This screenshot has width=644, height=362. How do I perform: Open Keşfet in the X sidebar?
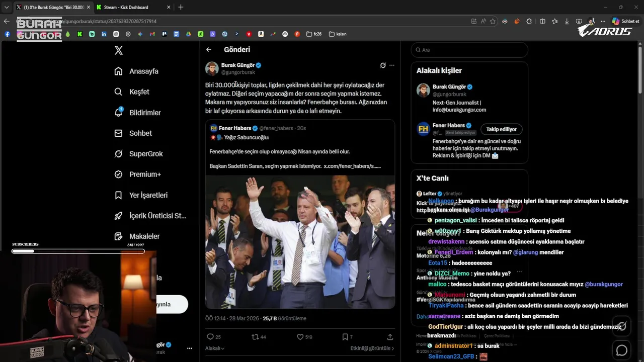(132, 92)
